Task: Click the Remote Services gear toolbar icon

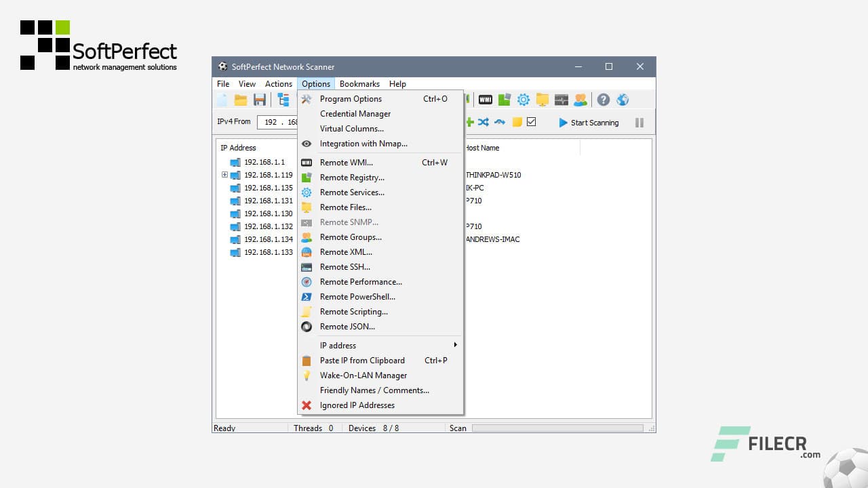Action: [x=523, y=100]
